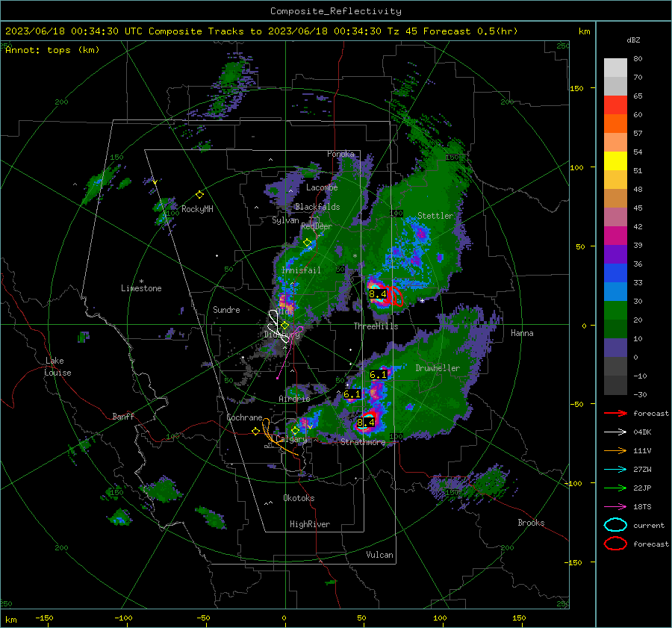Click the red forecast ellipses beside northern 8.4 storm
This screenshot has width=672, height=628.
click(x=393, y=296)
